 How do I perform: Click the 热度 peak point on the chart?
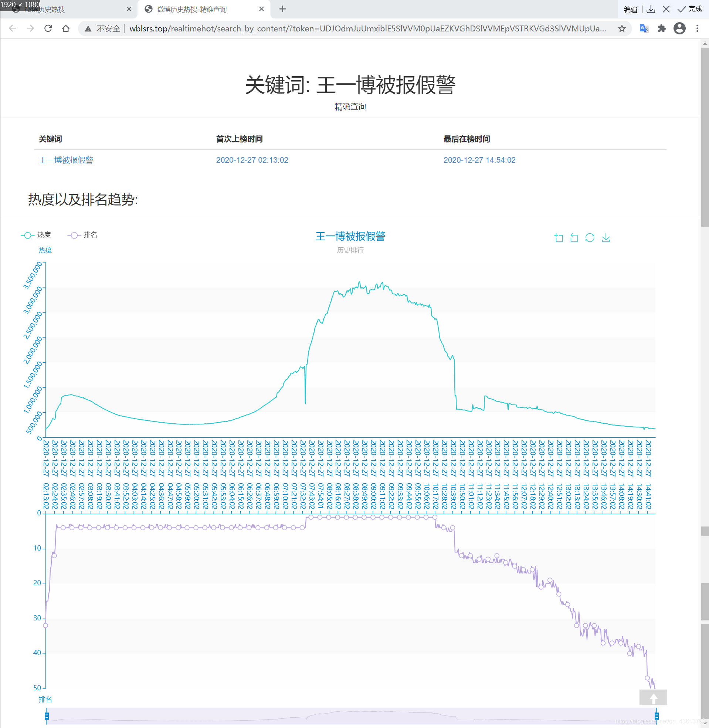point(359,282)
